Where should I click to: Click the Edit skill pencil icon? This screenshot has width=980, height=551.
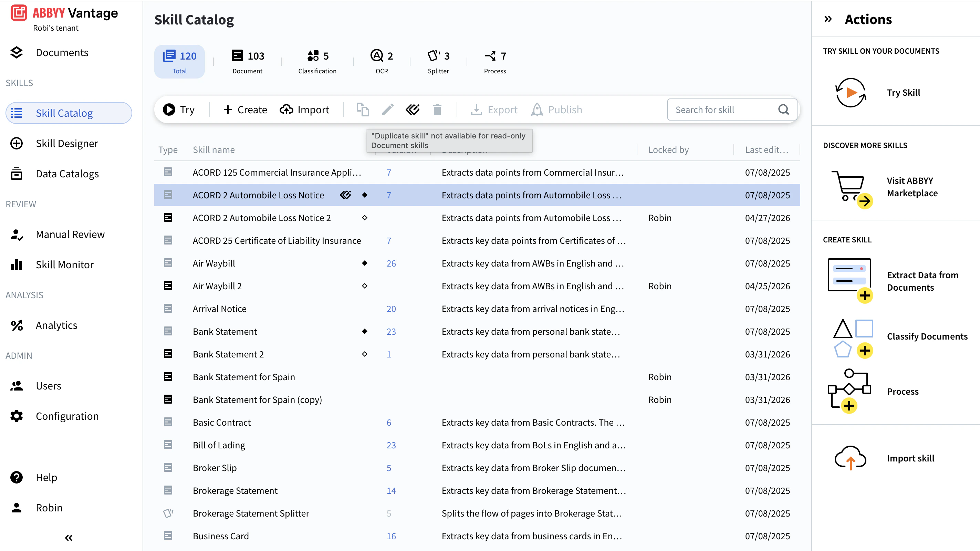[388, 110]
